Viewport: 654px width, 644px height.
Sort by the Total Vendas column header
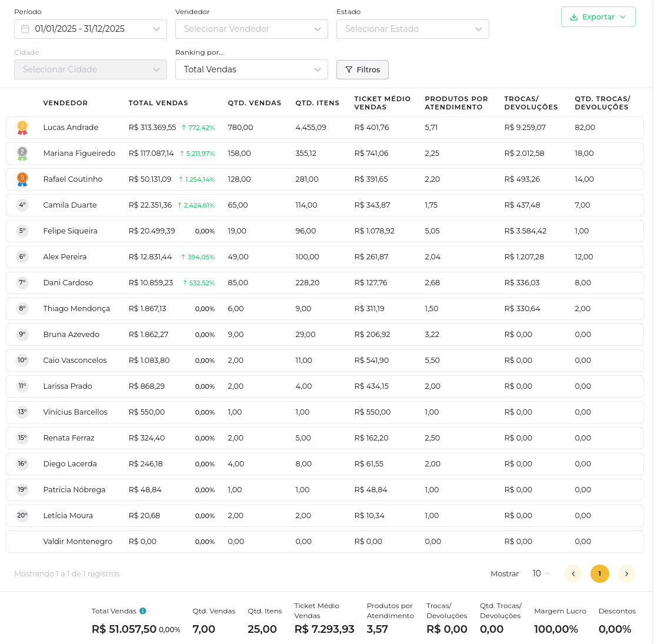point(158,103)
